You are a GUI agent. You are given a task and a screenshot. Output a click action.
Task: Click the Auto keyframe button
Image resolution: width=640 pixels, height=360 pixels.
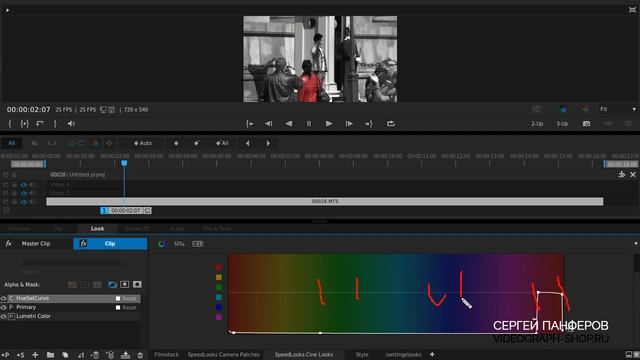pyautogui.click(x=143, y=143)
